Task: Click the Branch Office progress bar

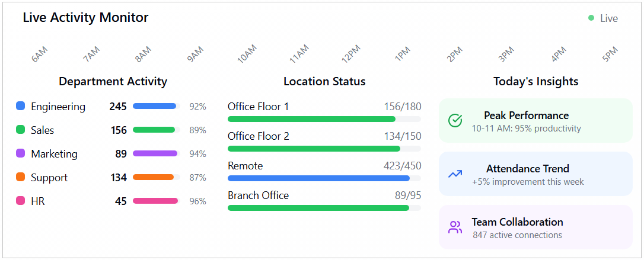Action: pos(324,208)
